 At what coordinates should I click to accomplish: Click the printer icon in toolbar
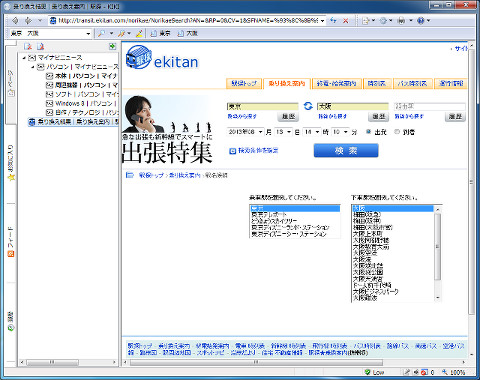coord(402,21)
